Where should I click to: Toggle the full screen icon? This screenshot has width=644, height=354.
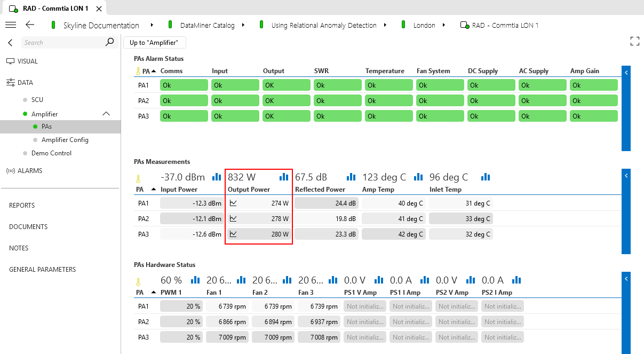point(634,42)
